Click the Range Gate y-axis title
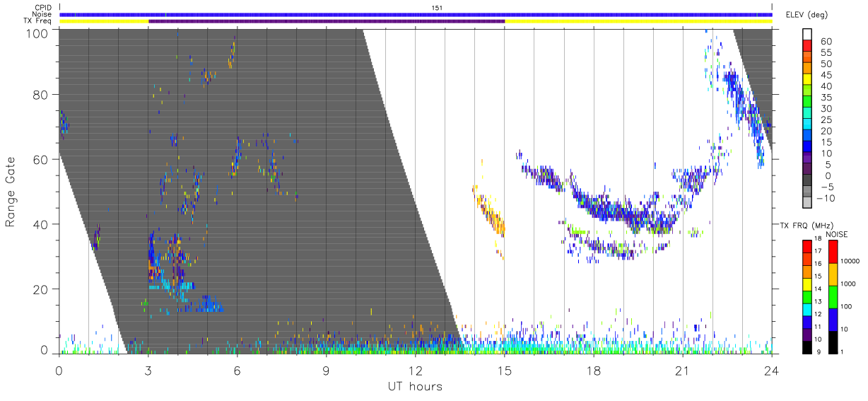Viewport: 868px width, 401px height. [11, 192]
